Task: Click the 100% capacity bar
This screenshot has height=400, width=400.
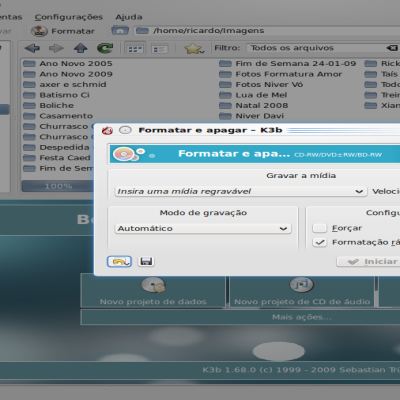Action: click(x=57, y=186)
